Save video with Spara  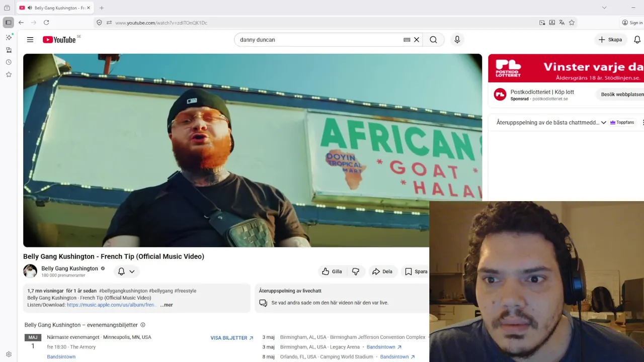click(416, 271)
